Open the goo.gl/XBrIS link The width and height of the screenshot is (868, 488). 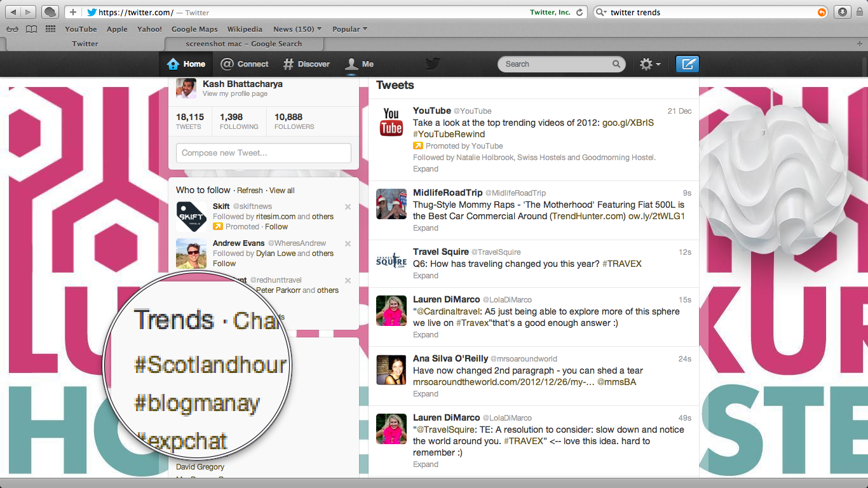coord(628,123)
